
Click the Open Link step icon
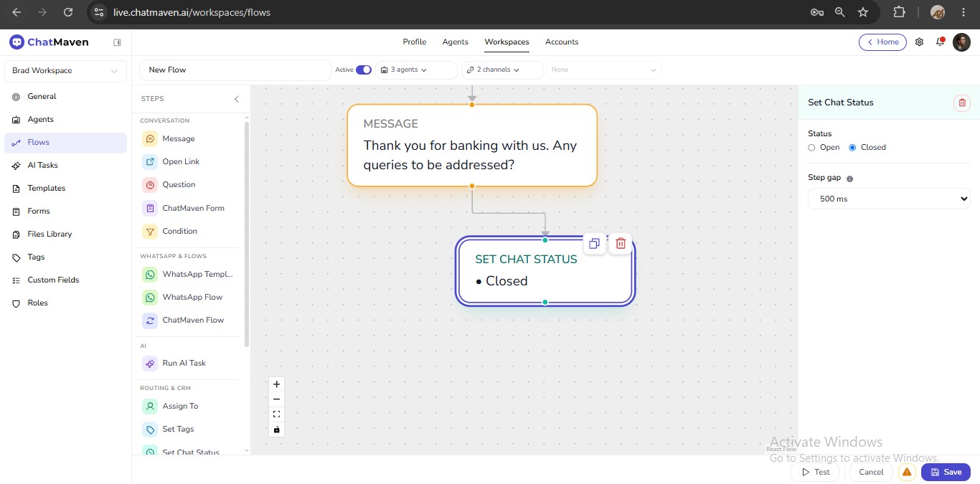pyautogui.click(x=150, y=162)
